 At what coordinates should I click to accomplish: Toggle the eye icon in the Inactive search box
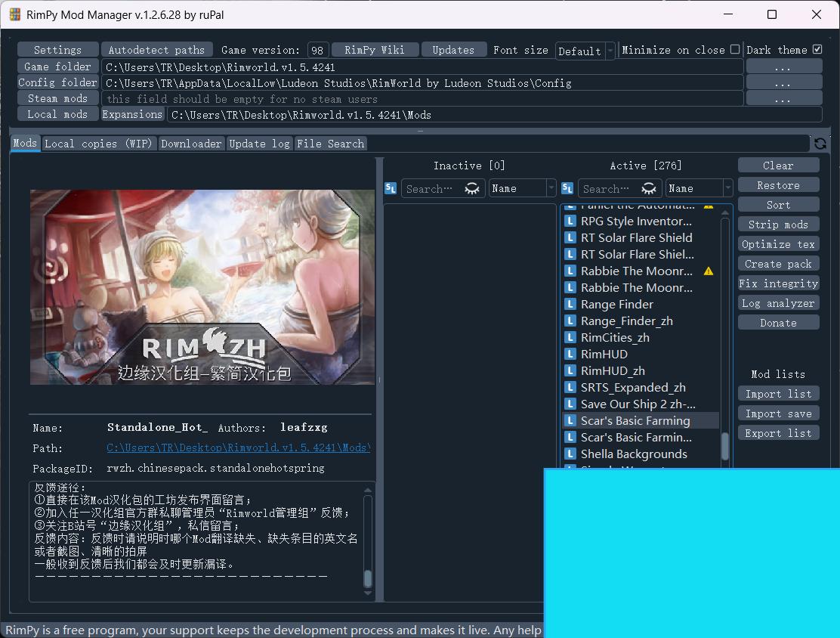tap(471, 189)
